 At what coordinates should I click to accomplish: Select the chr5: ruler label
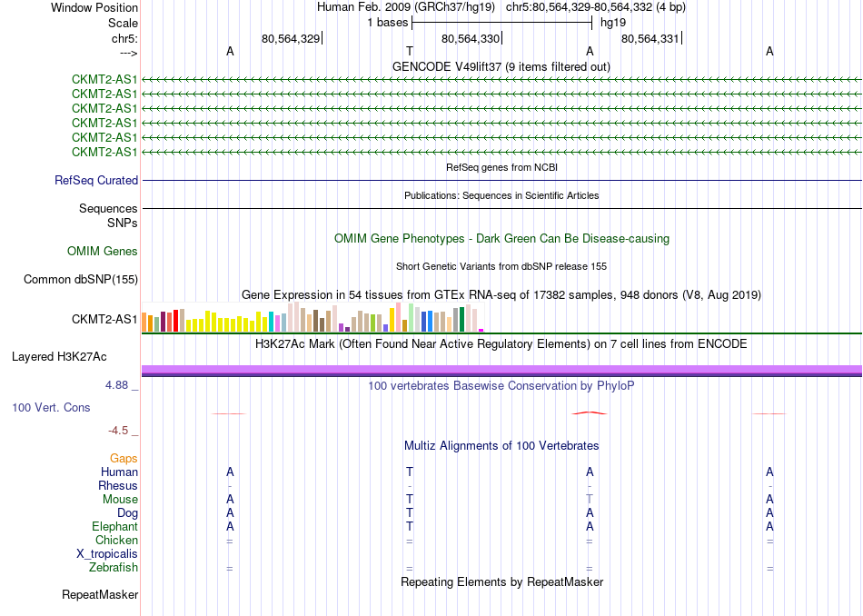(x=124, y=38)
